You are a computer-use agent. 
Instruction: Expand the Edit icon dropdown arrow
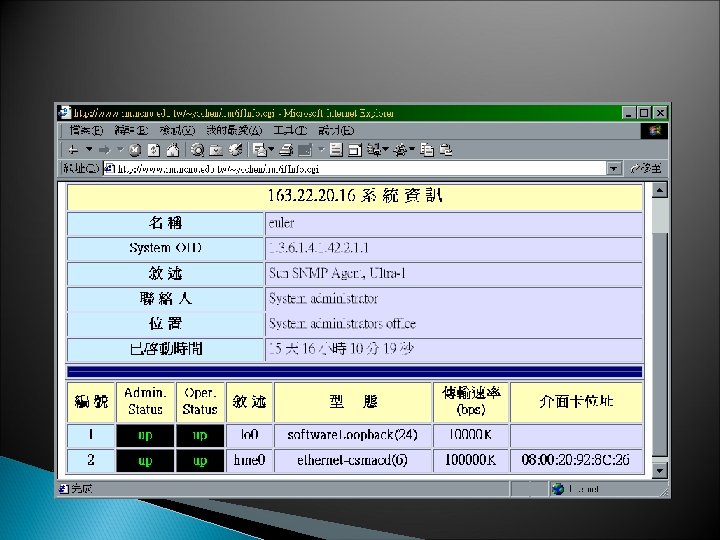pos(321,150)
